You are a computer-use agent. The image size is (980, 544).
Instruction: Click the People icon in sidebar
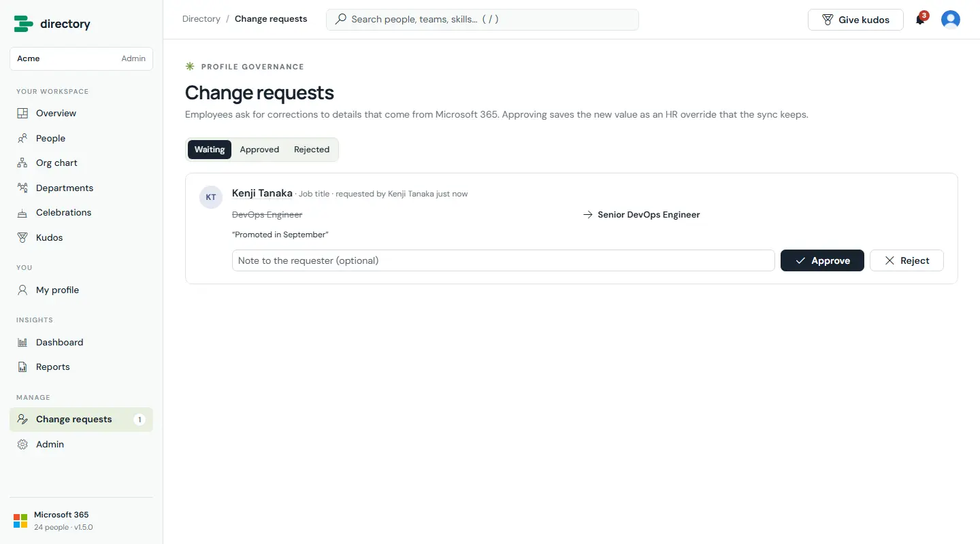[22, 138]
